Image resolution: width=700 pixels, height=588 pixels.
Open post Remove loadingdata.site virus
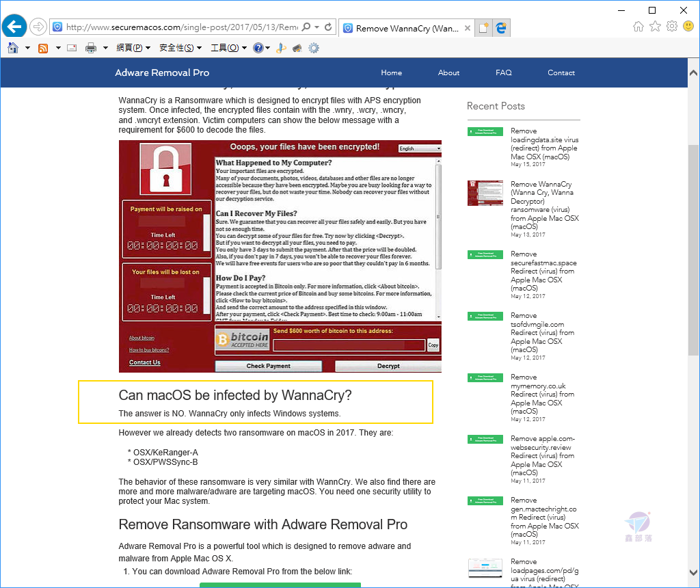[x=545, y=144]
